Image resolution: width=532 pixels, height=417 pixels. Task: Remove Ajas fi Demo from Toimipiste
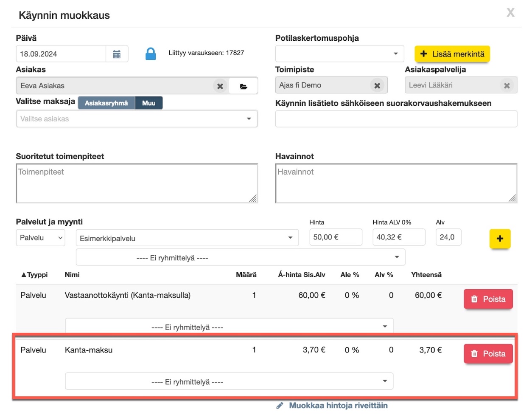coord(377,85)
